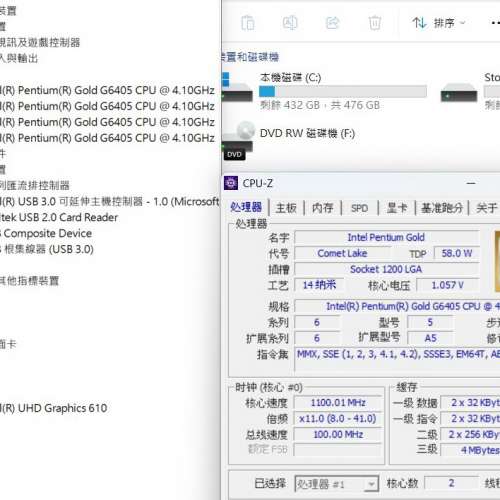Switch to the 显卡 tab in CPU-Z
Screen dimensions: 500x500
[x=396, y=208]
